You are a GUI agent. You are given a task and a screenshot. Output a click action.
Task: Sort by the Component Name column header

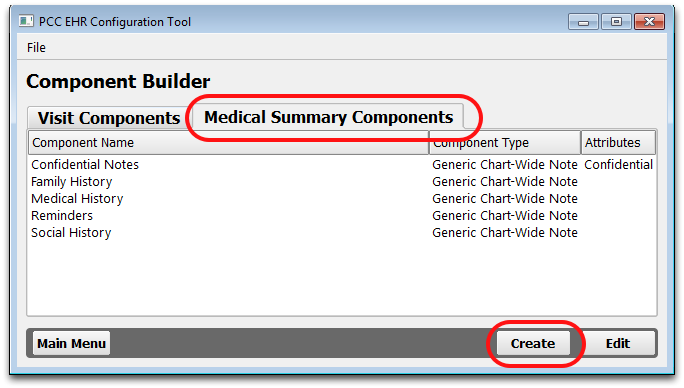coord(229,143)
